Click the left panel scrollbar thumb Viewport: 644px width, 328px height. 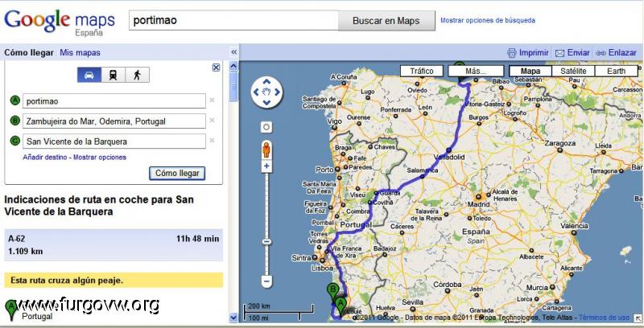(x=233, y=86)
